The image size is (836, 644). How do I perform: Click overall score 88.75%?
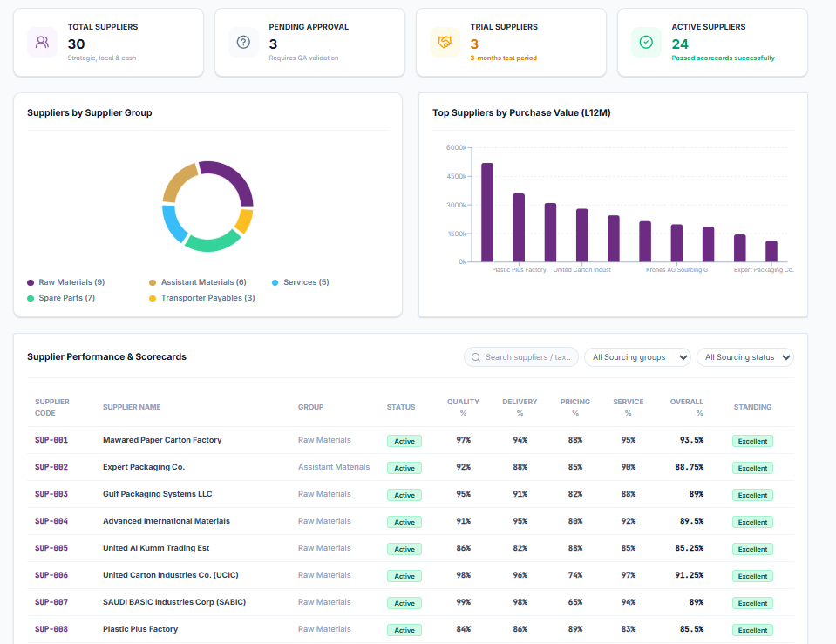tap(690, 467)
